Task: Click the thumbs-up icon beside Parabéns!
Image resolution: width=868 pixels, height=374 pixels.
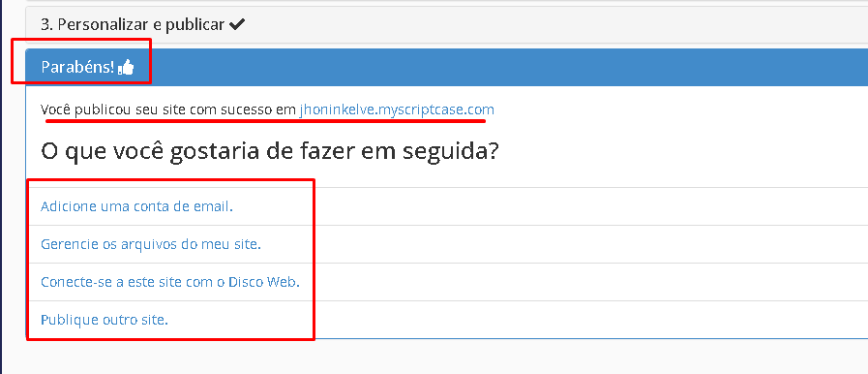Action: point(126,68)
